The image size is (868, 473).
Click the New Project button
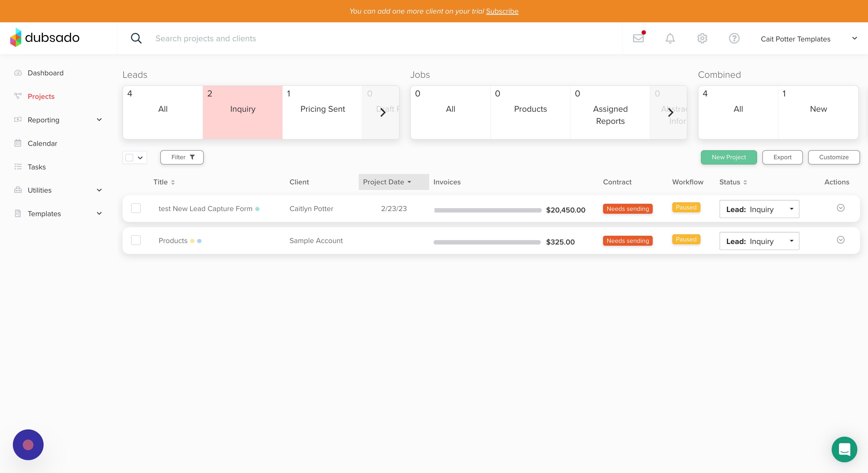click(728, 158)
